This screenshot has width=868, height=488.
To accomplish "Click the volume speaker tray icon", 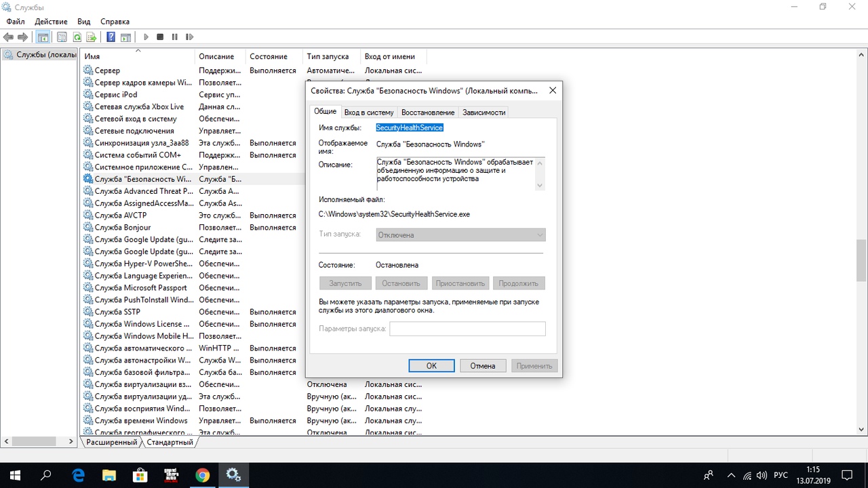I will point(762,476).
